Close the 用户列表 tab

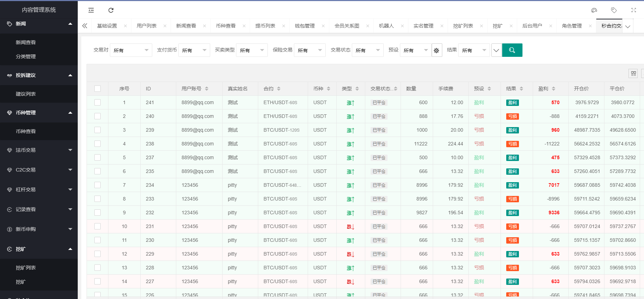tap(165, 26)
